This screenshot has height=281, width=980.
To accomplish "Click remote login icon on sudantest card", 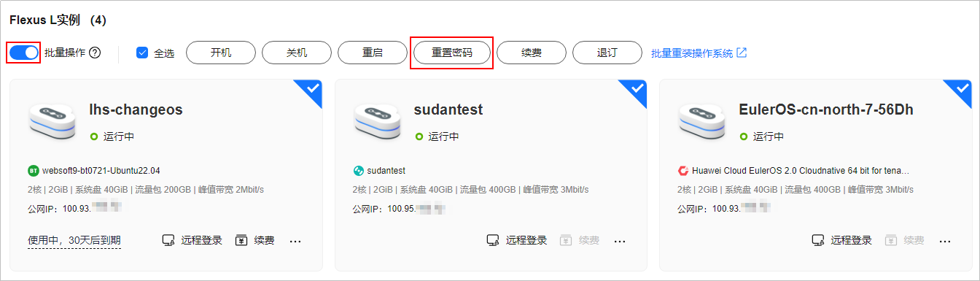I will click(x=494, y=240).
